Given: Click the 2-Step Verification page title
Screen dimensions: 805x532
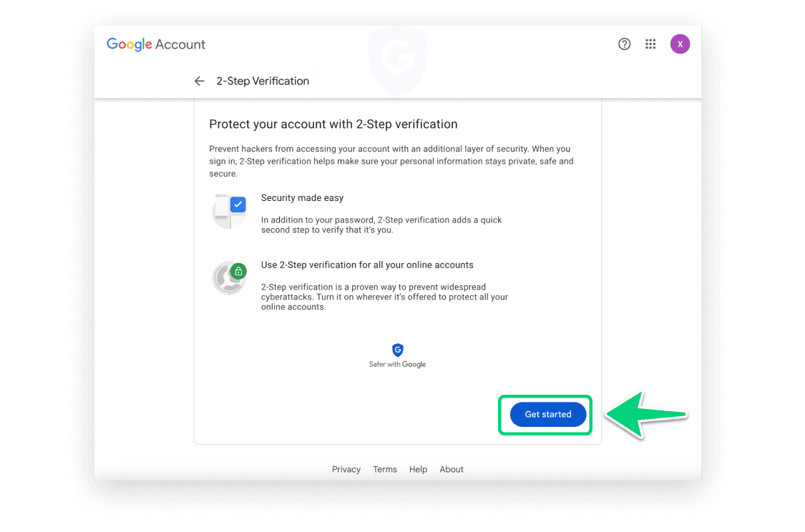Looking at the screenshot, I should tap(263, 81).
